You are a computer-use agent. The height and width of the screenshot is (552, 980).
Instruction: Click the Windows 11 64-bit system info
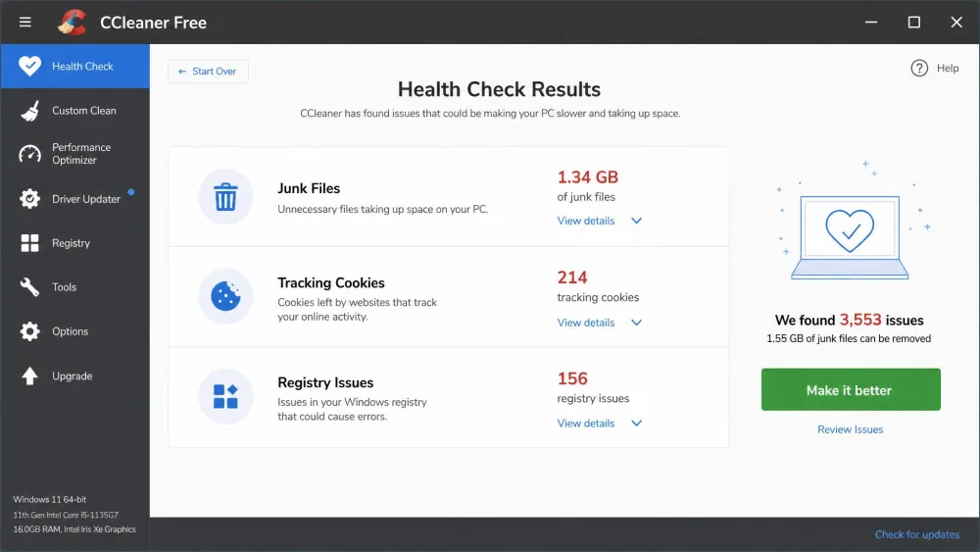point(50,499)
